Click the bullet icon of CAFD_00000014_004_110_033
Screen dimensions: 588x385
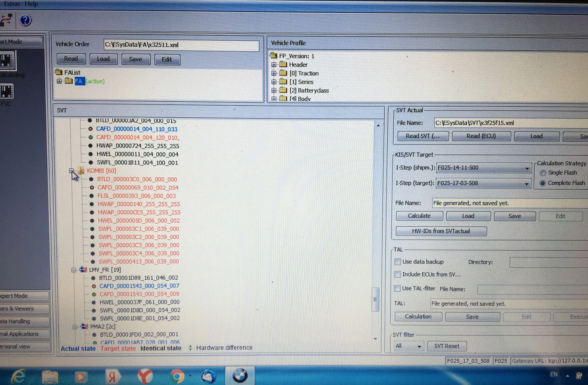coord(90,129)
